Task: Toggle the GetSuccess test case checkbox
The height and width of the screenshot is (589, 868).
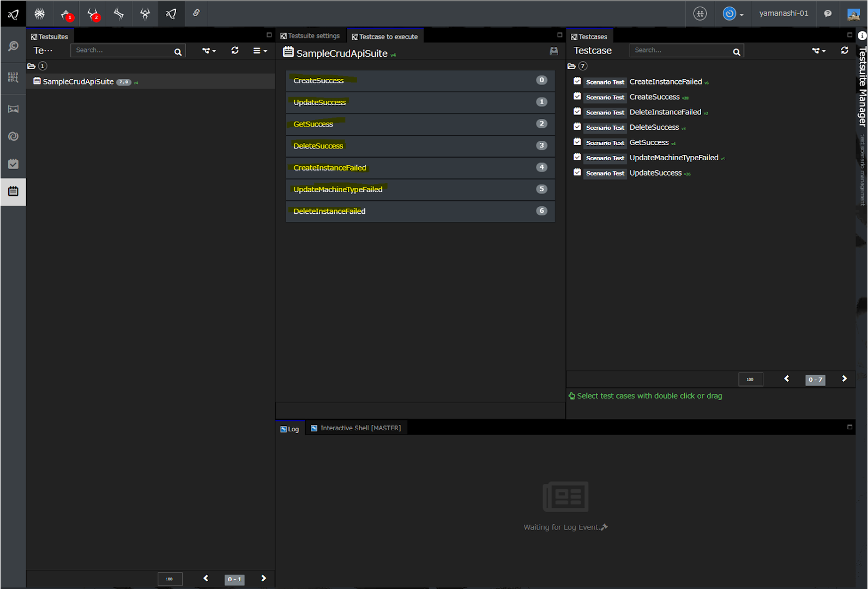Action: click(577, 142)
